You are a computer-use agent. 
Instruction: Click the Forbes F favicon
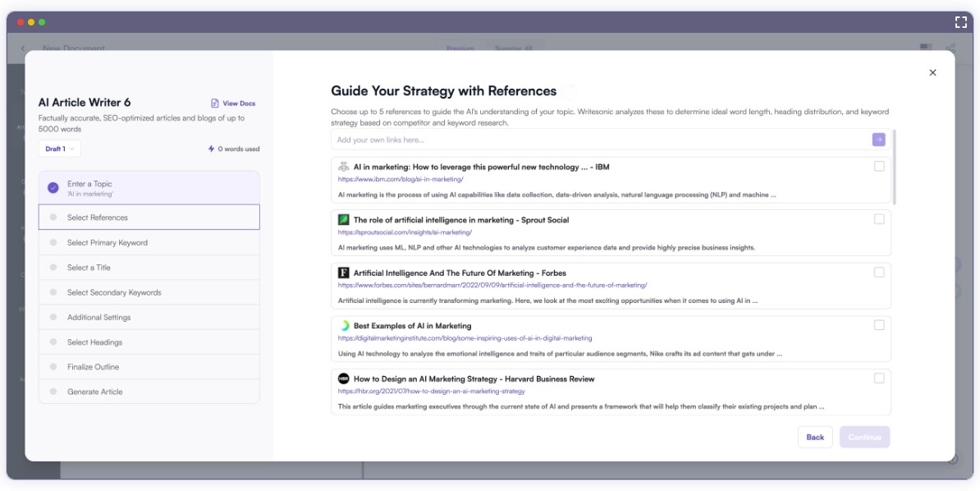coord(344,273)
